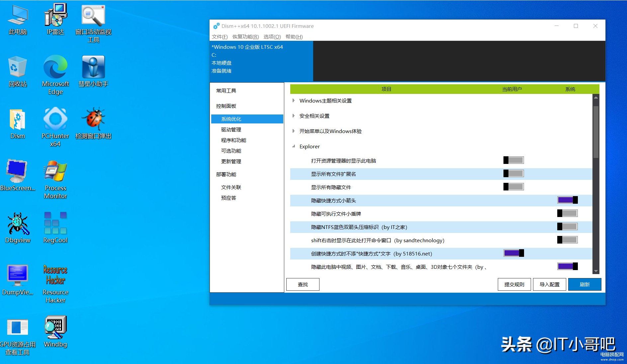Image resolution: width=627 pixels, height=364 pixels.
Task: Expand 安全相关设置 group
Action: (x=294, y=116)
